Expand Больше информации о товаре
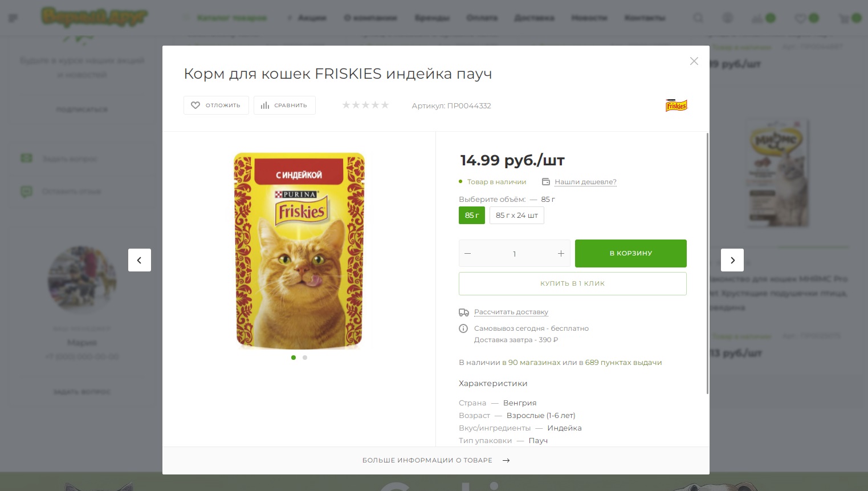868x491 pixels. 436,460
